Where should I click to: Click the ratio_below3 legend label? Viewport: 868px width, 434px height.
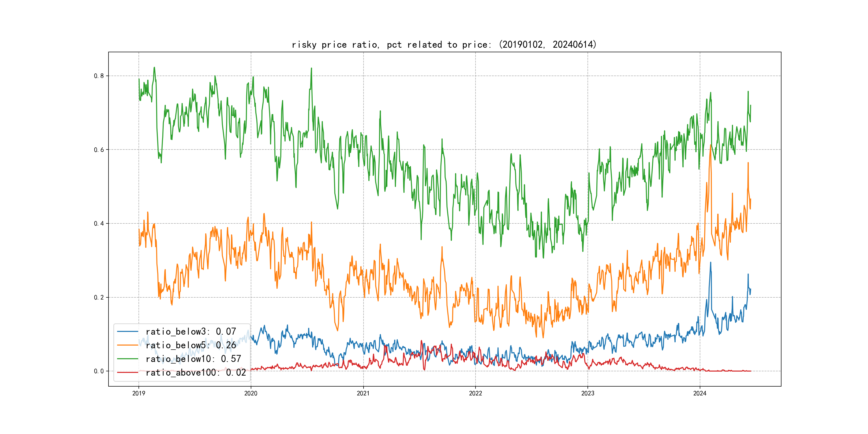(x=191, y=332)
